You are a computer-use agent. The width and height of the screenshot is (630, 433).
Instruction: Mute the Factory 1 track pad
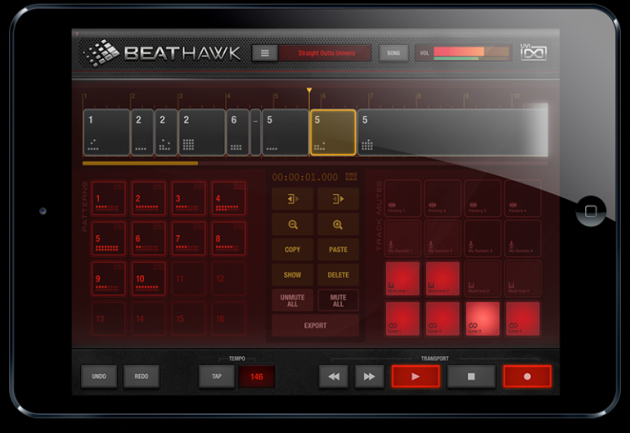[x=403, y=198]
